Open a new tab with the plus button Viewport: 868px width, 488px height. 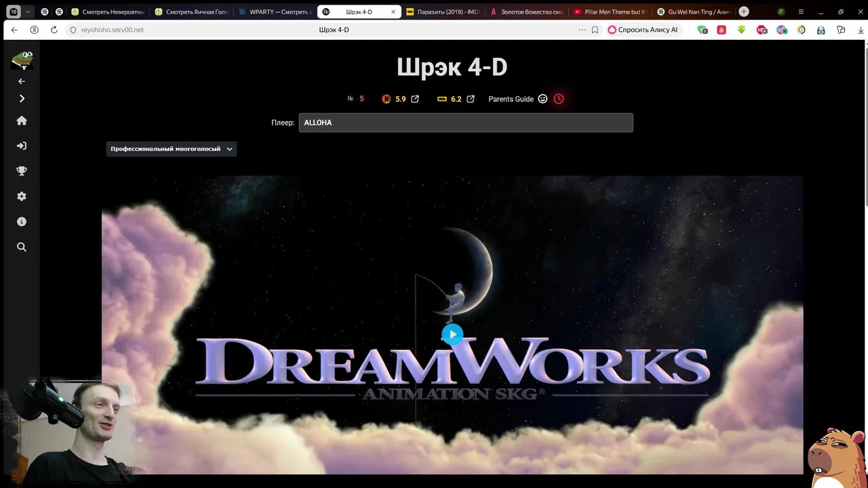click(744, 12)
